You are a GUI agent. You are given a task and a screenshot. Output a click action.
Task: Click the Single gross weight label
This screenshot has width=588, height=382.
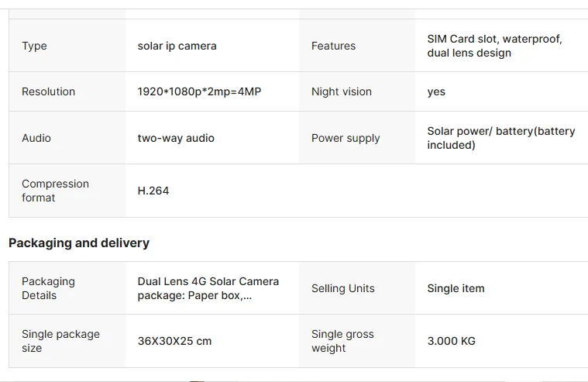(342, 341)
